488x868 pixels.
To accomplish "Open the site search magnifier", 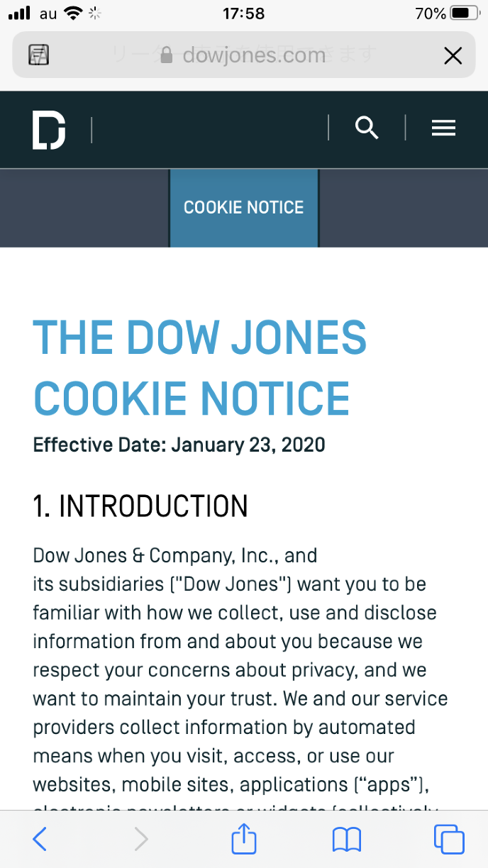I will pos(367,128).
